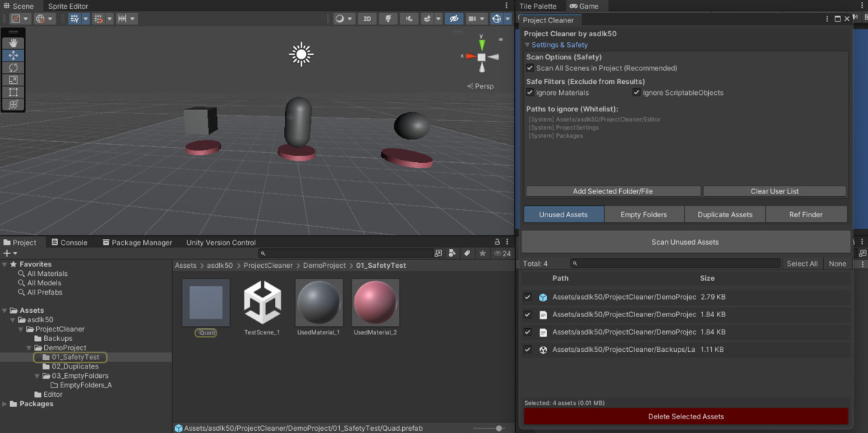
Task: Select the pink UsedMaterial_2 sphere
Action: click(375, 302)
